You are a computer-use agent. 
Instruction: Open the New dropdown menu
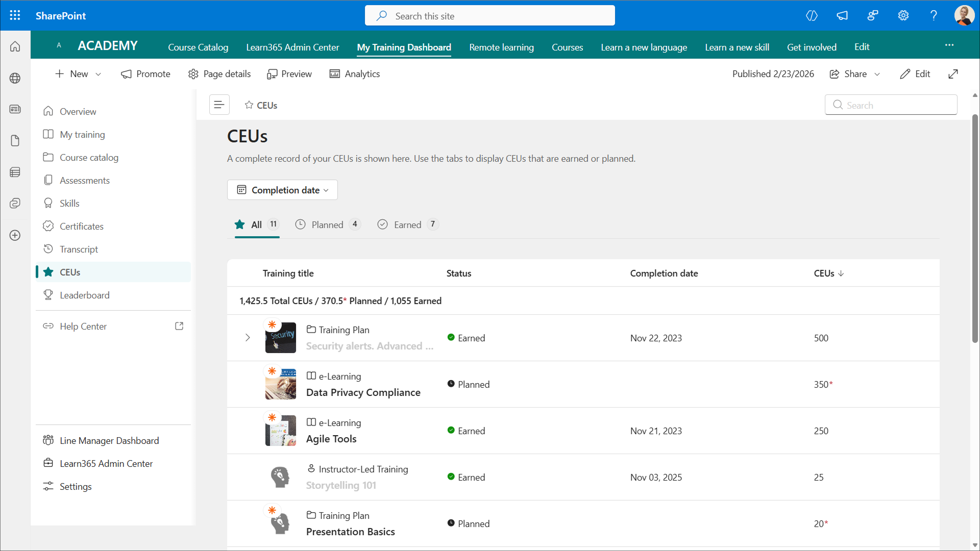click(78, 74)
